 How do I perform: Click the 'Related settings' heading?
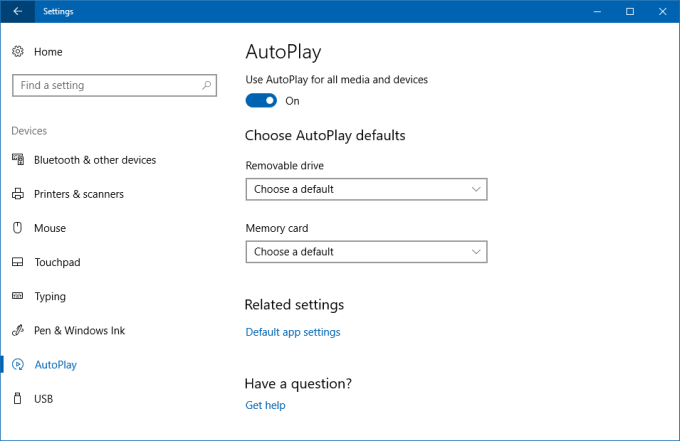pyautogui.click(x=294, y=304)
